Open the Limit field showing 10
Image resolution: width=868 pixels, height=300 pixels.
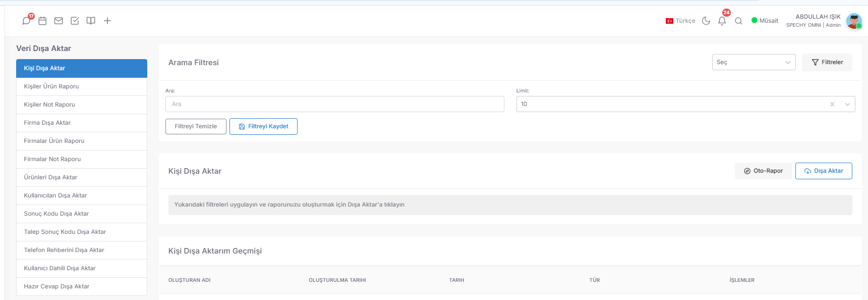[x=685, y=104]
